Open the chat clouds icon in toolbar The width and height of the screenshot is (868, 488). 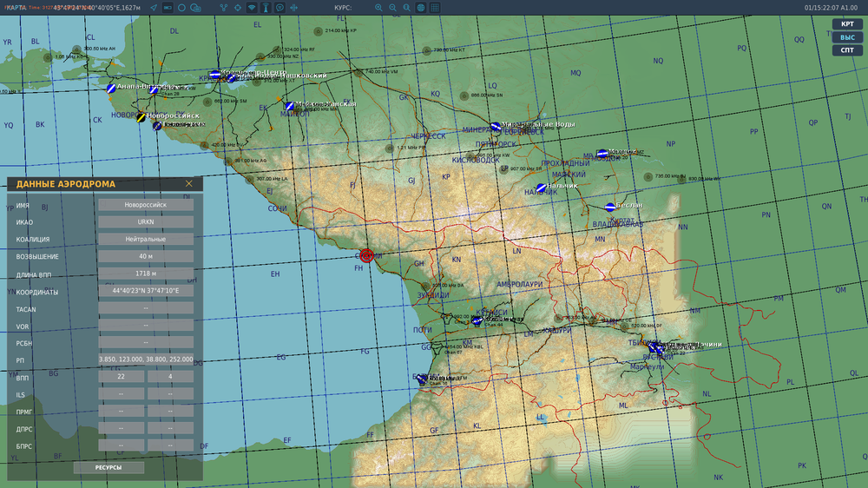195,8
